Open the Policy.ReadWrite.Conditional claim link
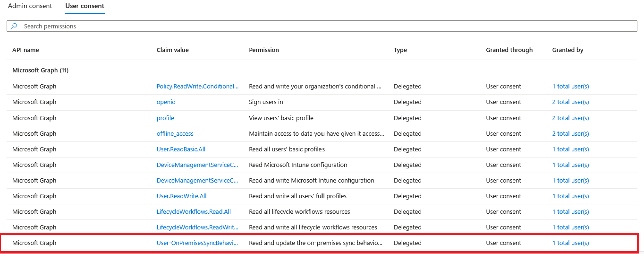Image resolution: width=644 pixels, height=254 pixels. click(198, 87)
